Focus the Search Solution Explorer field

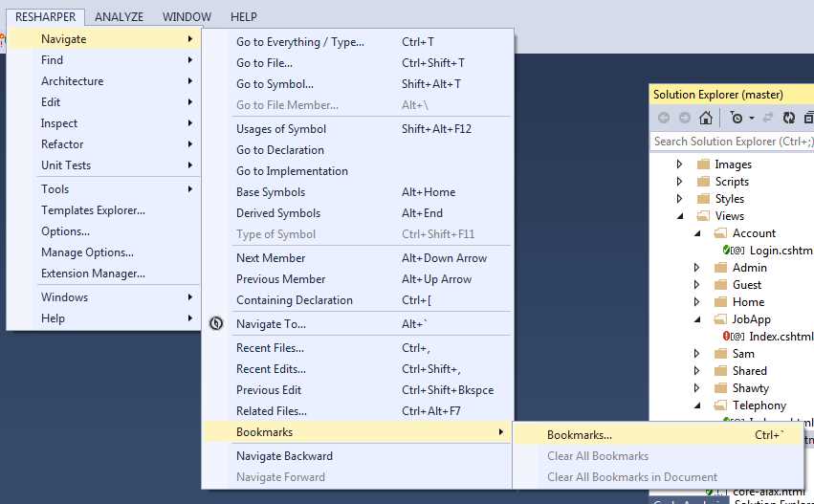click(x=732, y=142)
